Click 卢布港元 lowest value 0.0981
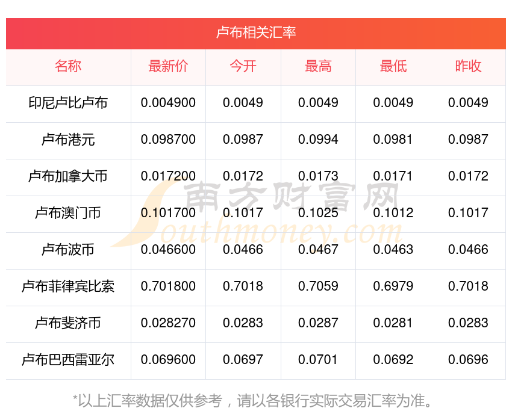Image resolution: width=512 pixels, height=420 pixels. coord(393,140)
